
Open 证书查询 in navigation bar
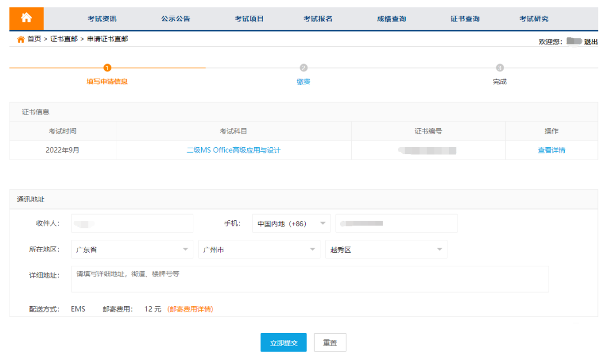point(465,19)
